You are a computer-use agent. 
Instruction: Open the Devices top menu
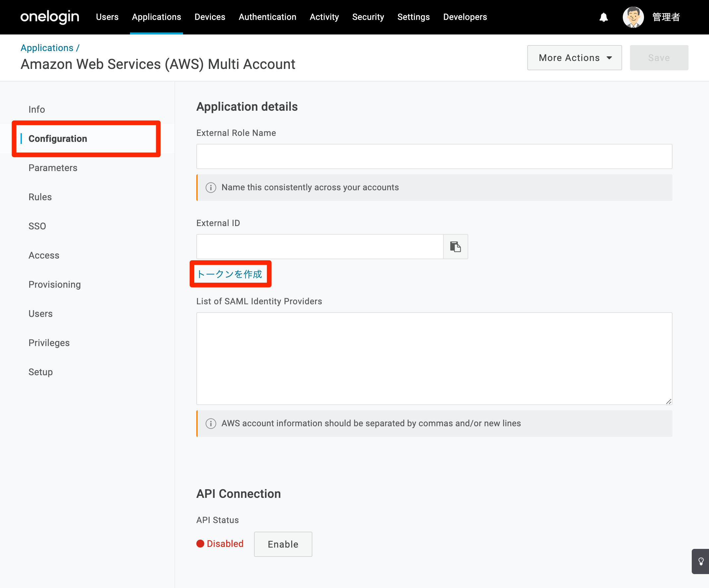[x=210, y=17]
